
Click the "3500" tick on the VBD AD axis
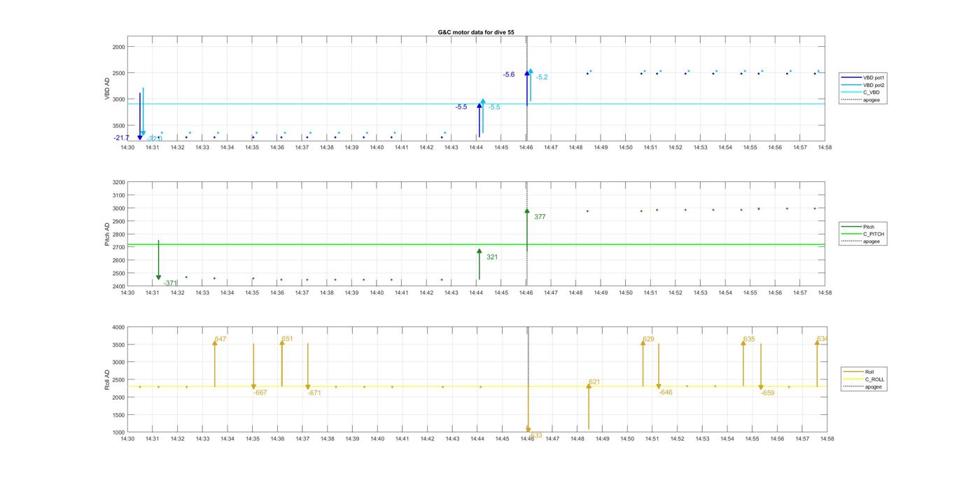pyautogui.click(x=118, y=125)
